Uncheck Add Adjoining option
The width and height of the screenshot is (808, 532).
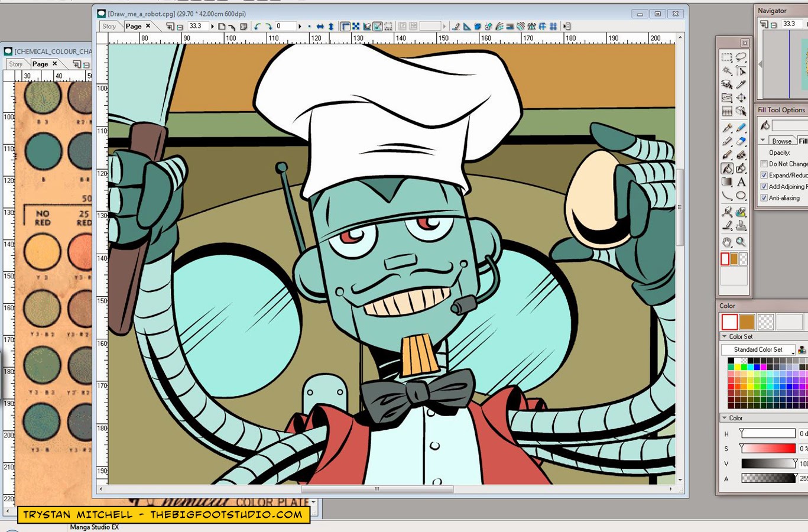[x=764, y=186]
